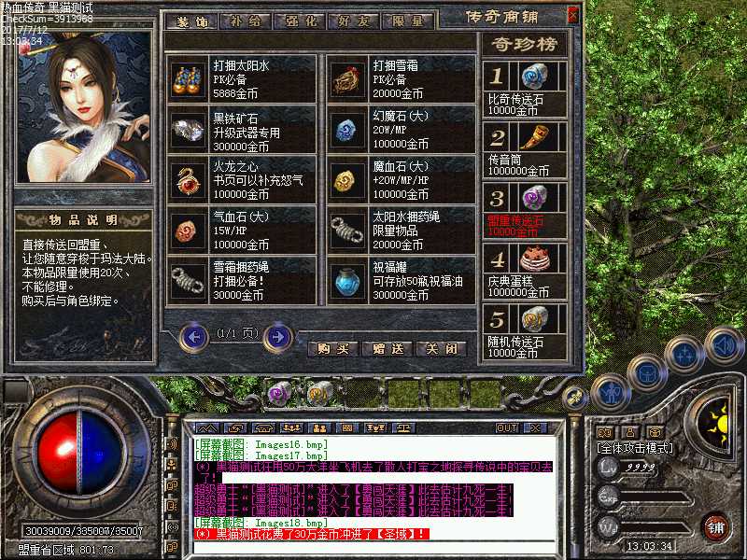Open the character status round blue button

612,393
